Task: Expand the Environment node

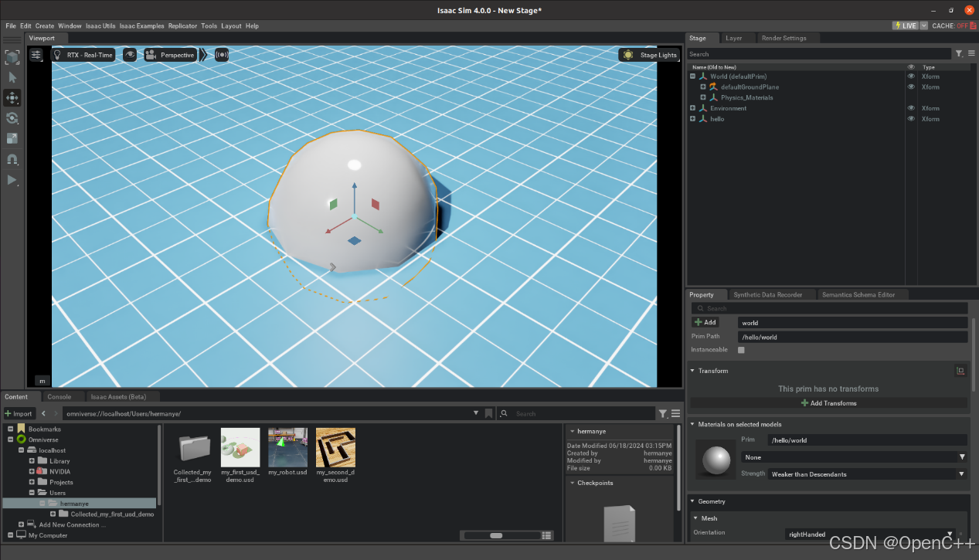Action: 692,108
